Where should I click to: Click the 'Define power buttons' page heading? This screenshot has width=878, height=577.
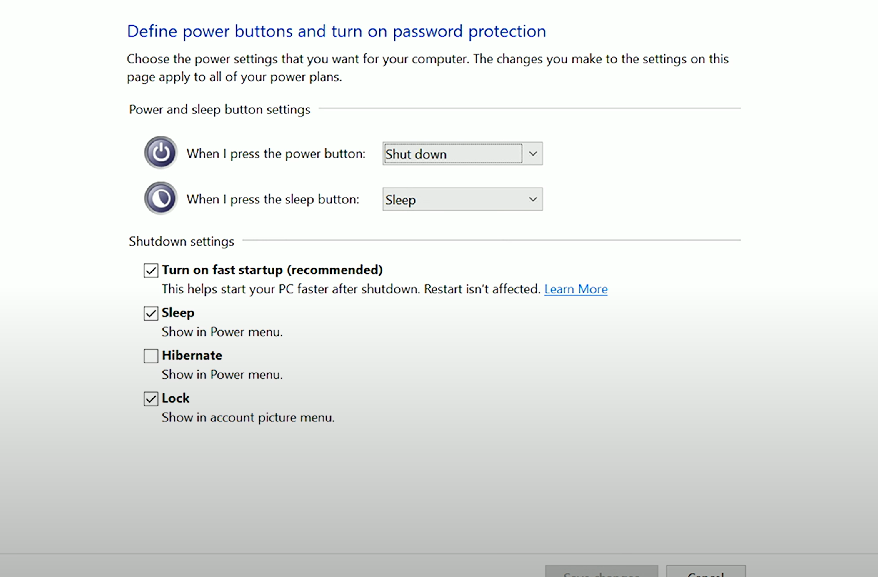(x=337, y=31)
